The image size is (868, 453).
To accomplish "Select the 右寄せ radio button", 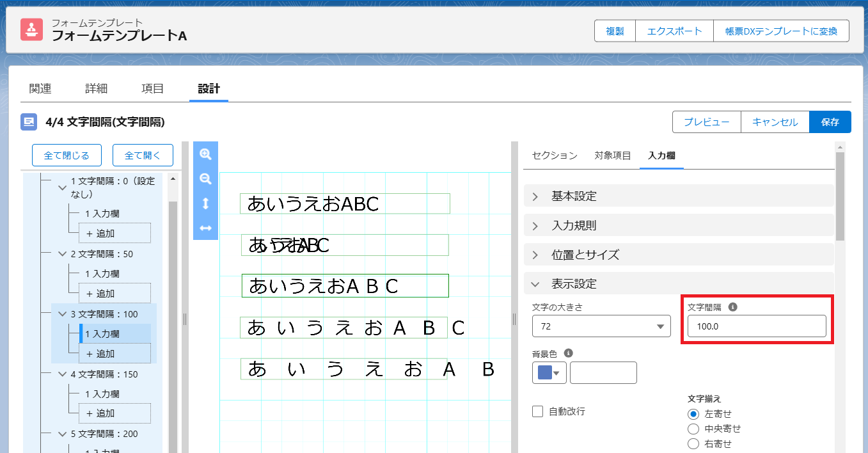I will point(693,443).
